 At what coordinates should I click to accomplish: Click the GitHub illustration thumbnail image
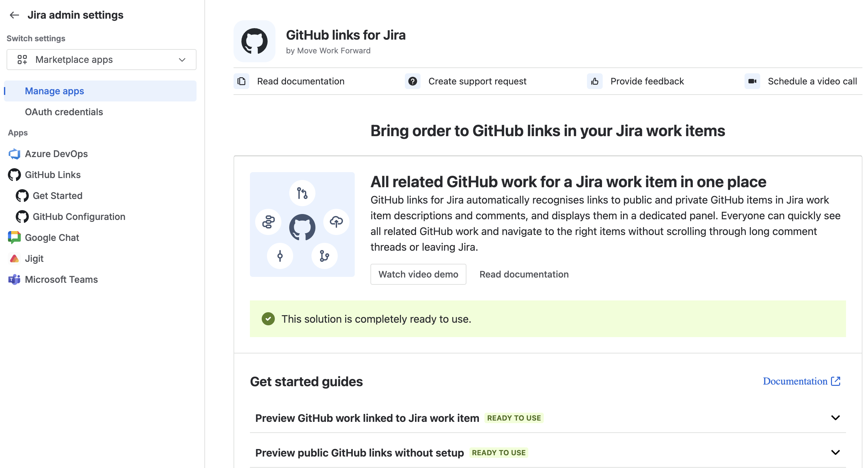(302, 225)
